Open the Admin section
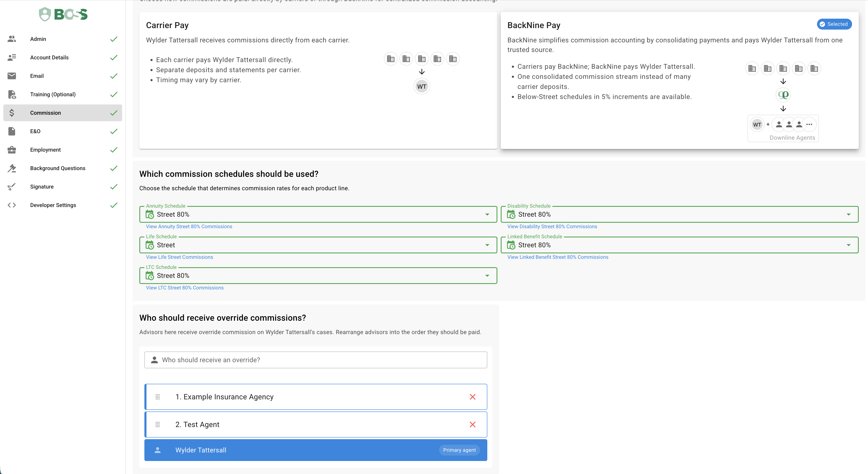The image size is (868, 474). 63,39
